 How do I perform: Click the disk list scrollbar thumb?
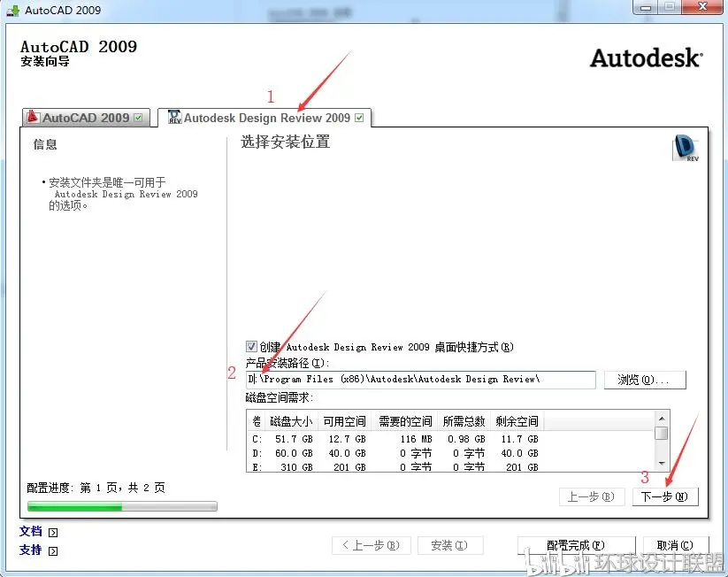[662, 433]
